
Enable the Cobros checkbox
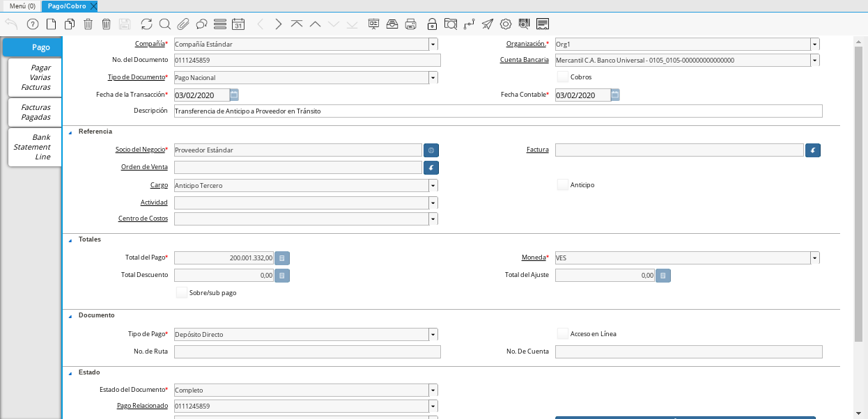563,77
